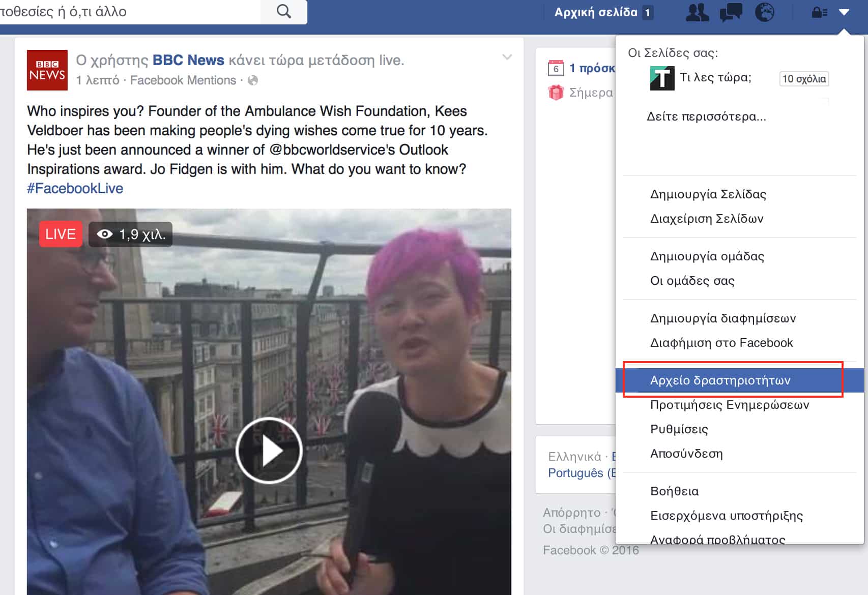Open Ρυθμίσεις

[679, 429]
